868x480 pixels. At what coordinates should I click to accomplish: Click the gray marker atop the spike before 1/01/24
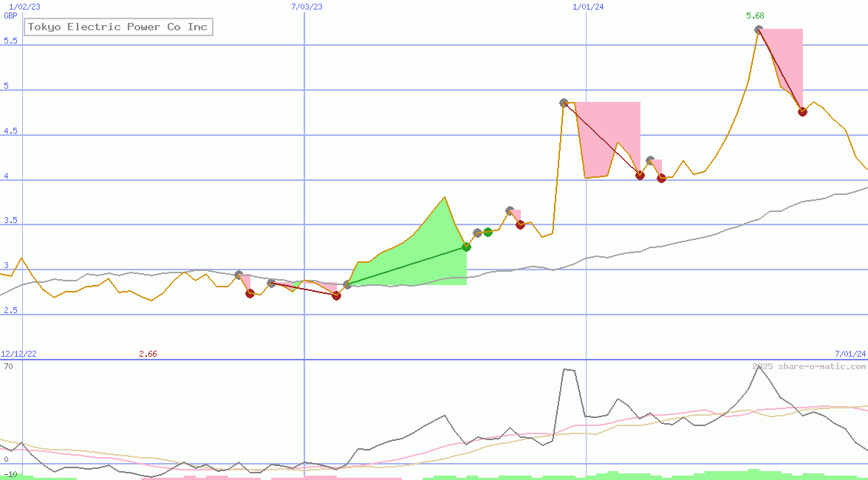click(564, 103)
